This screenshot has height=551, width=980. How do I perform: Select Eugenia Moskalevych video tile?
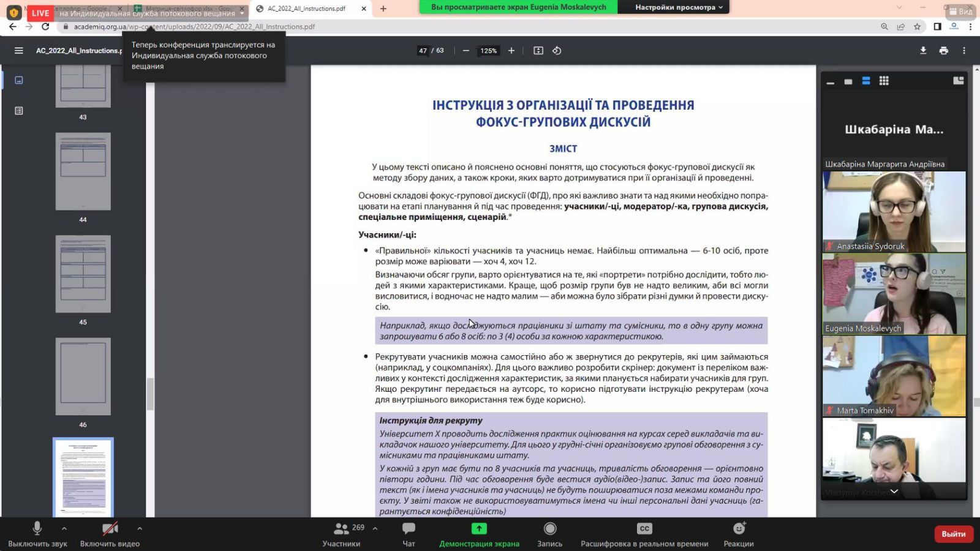coord(894,294)
